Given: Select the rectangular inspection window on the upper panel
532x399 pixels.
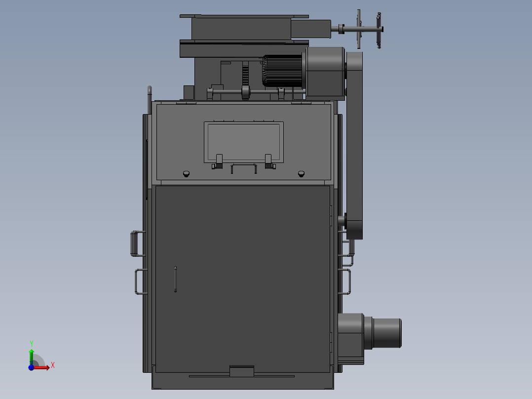Looking at the screenshot, I should (x=244, y=142).
